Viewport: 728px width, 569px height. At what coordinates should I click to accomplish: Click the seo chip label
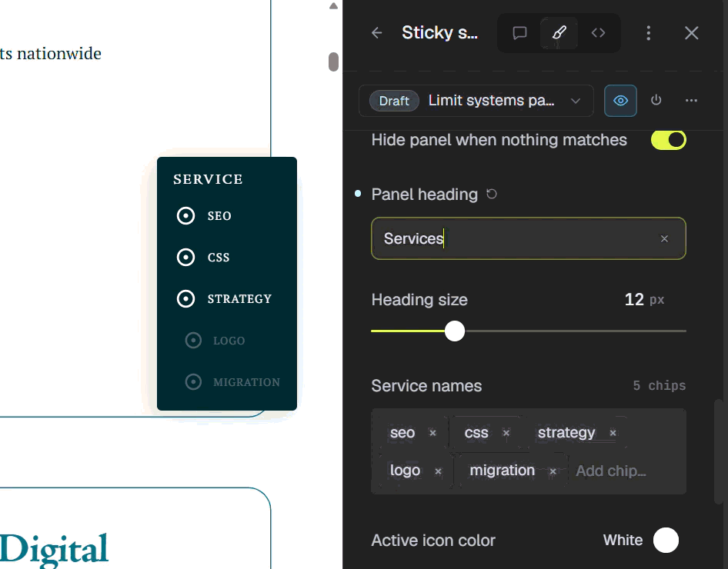coord(402,433)
